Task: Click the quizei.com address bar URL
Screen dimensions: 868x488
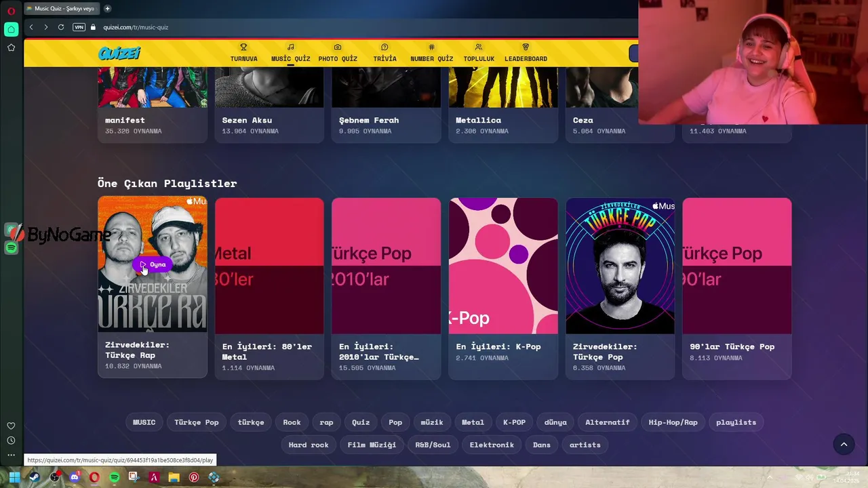Action: (136, 27)
